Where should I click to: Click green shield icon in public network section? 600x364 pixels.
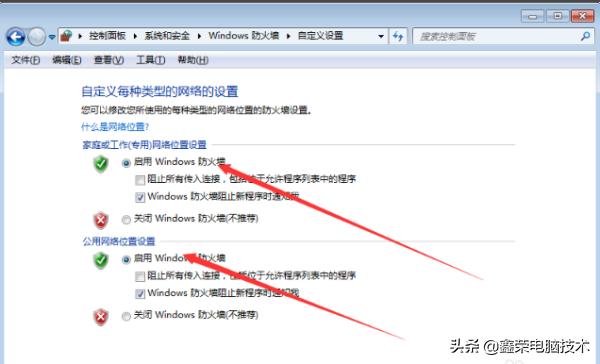point(101,261)
